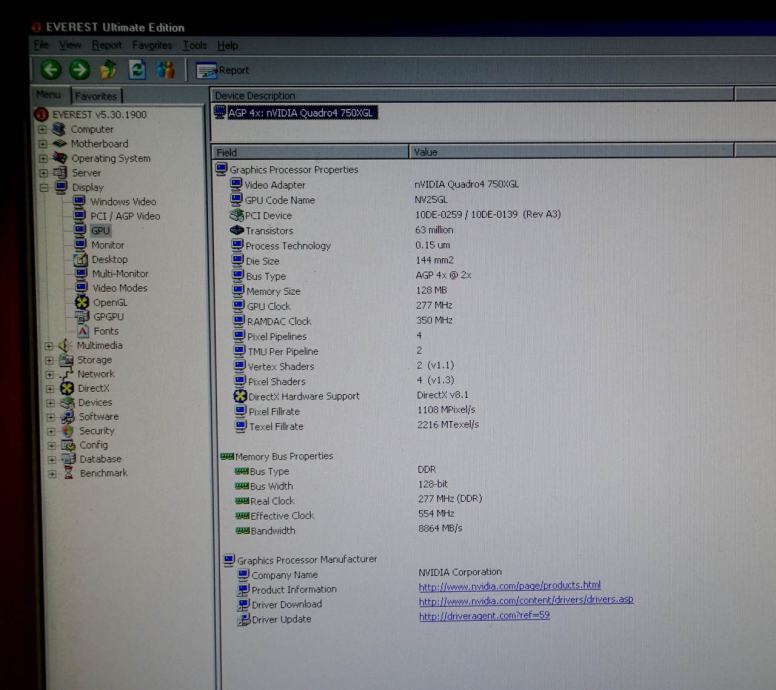Open the Tools menu
This screenshot has width=776, height=690.
194,45
